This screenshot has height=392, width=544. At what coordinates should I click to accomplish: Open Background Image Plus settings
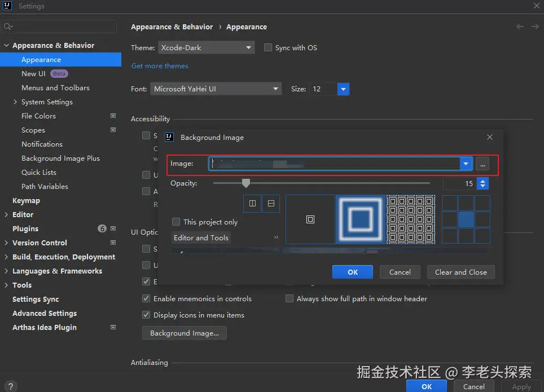61,158
